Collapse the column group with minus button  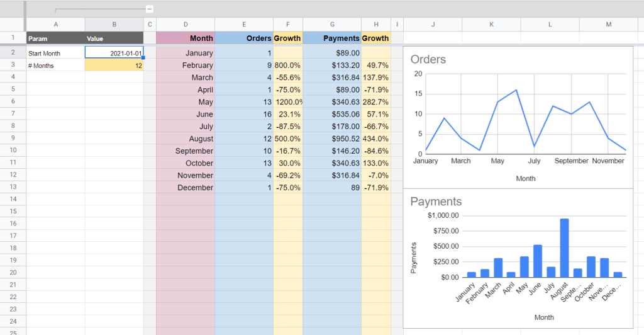pyautogui.click(x=150, y=9)
